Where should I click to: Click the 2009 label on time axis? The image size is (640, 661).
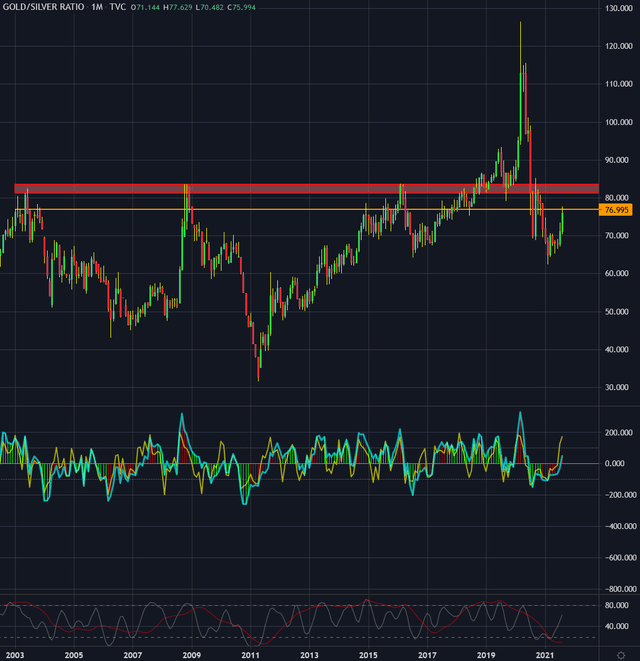pos(191,652)
